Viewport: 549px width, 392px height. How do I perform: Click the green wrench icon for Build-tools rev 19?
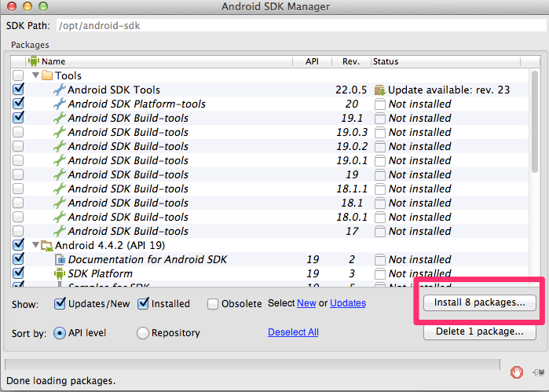click(x=60, y=174)
